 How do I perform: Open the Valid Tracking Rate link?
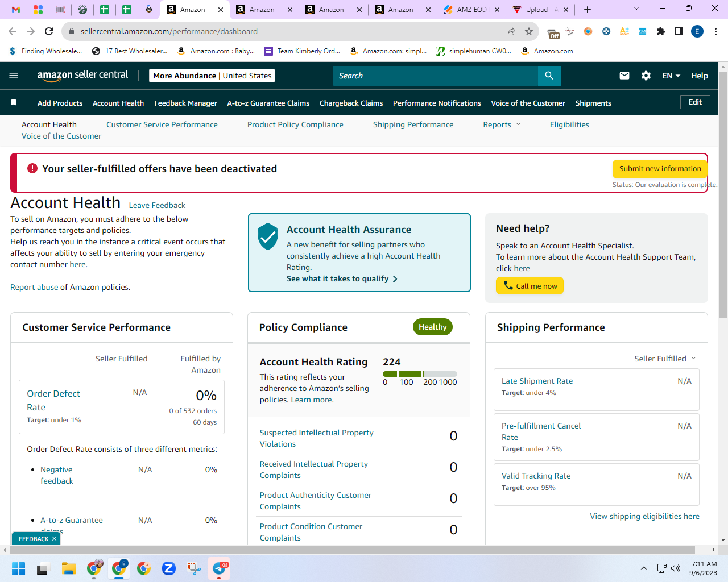(x=536, y=476)
